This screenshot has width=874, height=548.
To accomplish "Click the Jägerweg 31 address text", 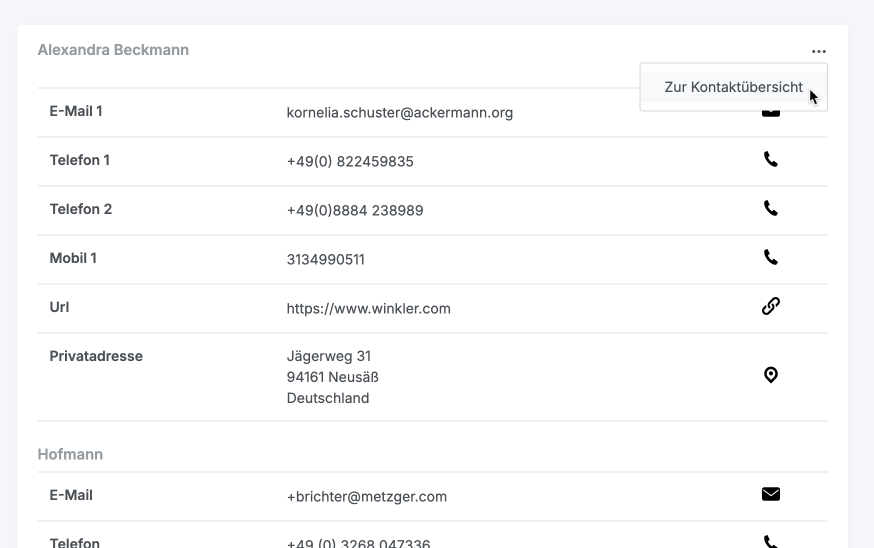I will pos(328,356).
